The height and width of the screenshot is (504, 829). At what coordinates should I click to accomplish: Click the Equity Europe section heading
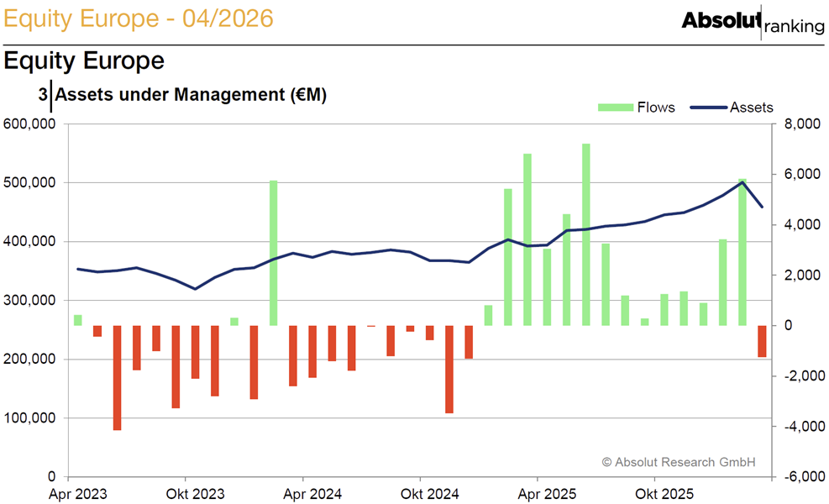[x=84, y=60]
